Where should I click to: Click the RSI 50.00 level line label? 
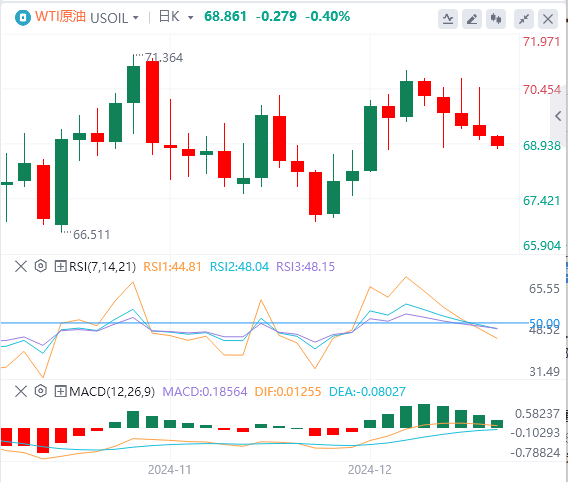click(544, 322)
